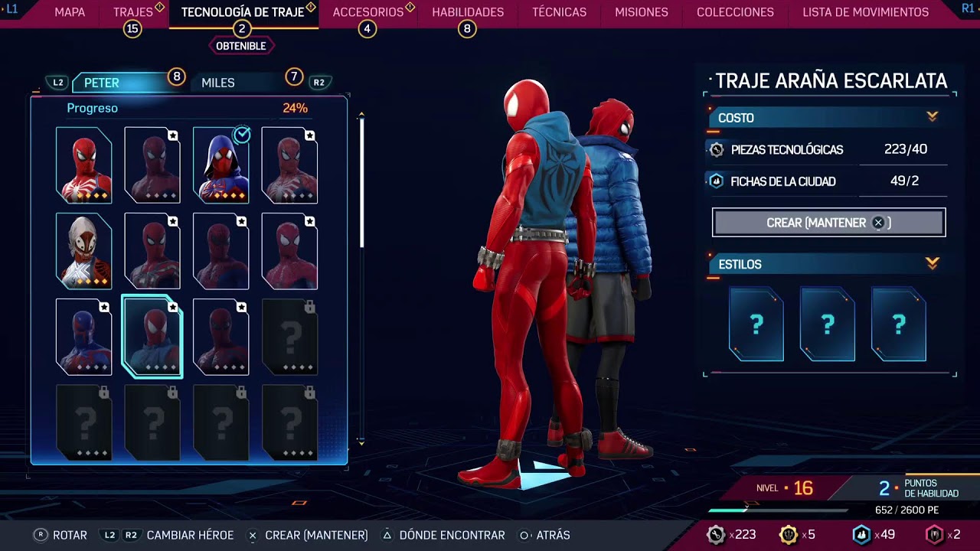Screen dimensions: 980x551
Task: Click the 8 badge on PETER tab
Action: tap(177, 77)
